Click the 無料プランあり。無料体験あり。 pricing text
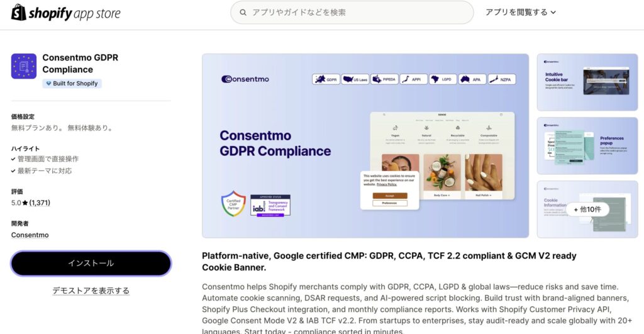 pyautogui.click(x=62, y=128)
